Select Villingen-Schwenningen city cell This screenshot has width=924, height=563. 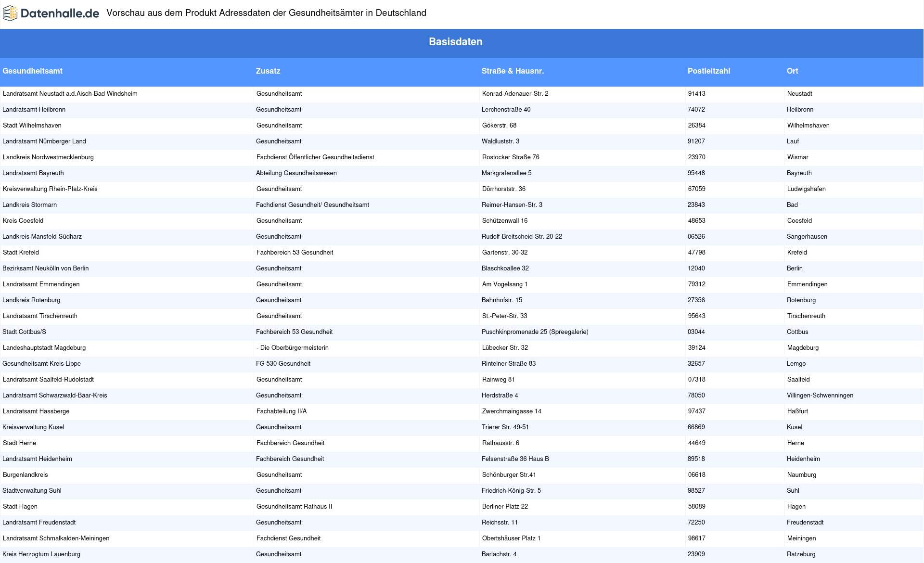tap(820, 396)
